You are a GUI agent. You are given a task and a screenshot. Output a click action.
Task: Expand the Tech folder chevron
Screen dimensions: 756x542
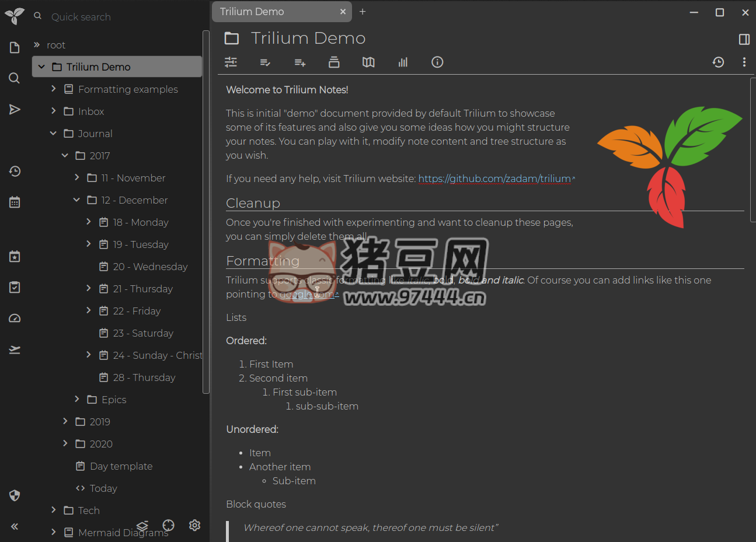tap(53, 510)
